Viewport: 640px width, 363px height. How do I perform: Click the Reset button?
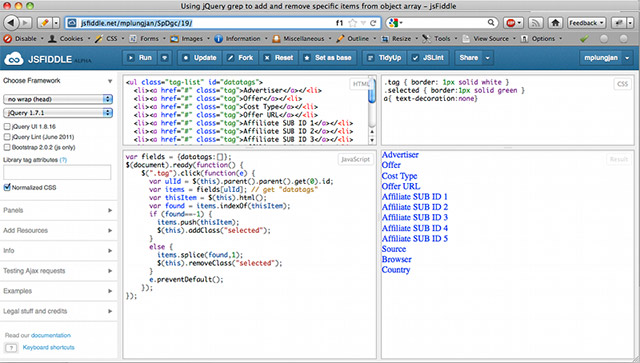279,58
